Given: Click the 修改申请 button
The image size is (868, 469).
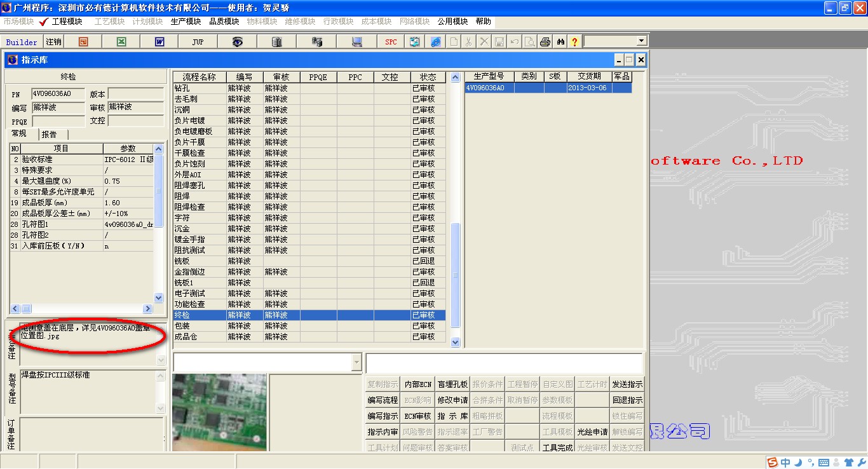Looking at the screenshot, I should tap(453, 400).
